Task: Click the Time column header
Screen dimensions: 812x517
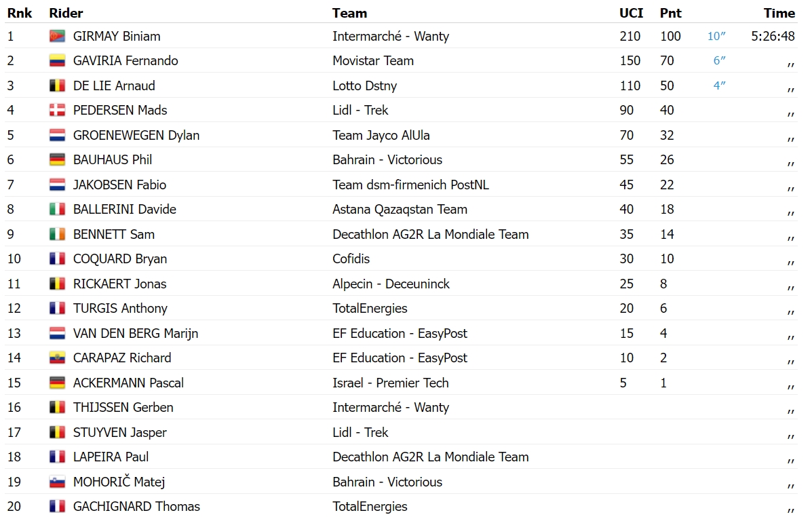Action: pyautogui.click(x=779, y=13)
